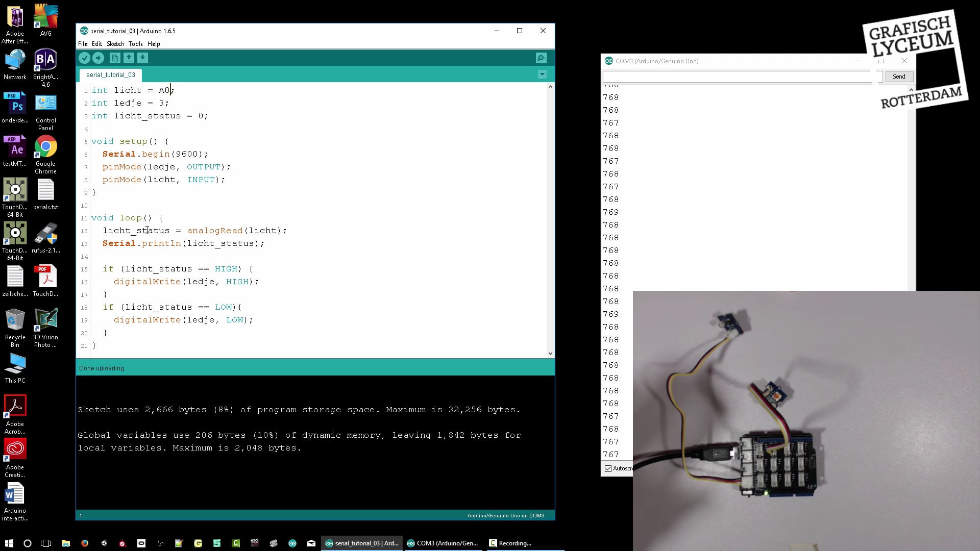Open the sketch tab options dropdown arrow
980x551 pixels.
click(542, 74)
